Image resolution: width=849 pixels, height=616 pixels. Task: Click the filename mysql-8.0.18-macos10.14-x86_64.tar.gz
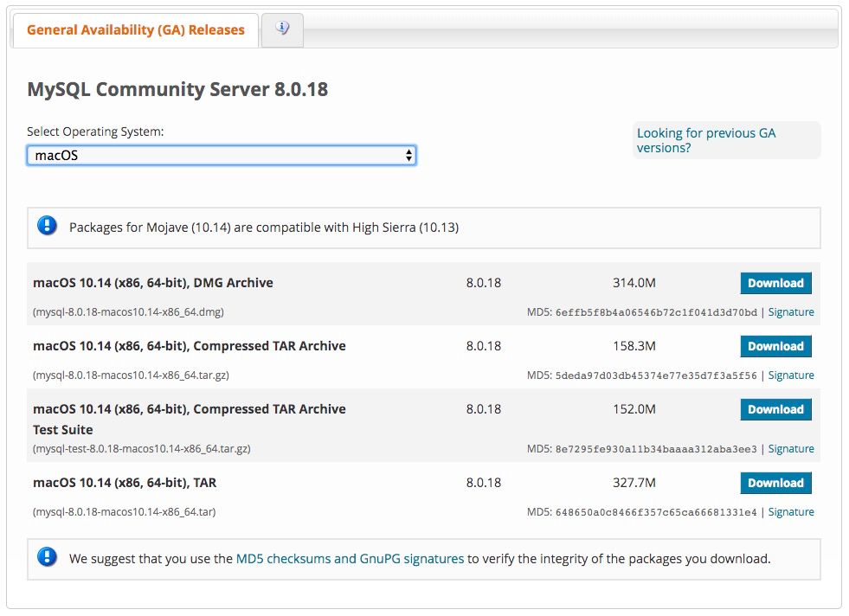[131, 375]
